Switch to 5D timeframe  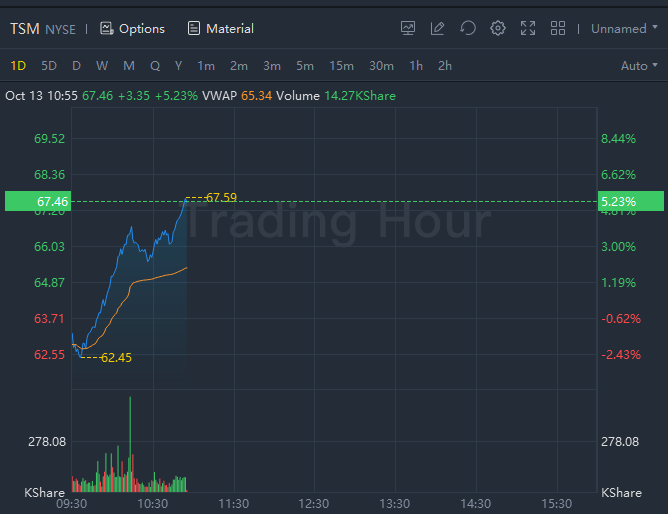pyautogui.click(x=49, y=66)
